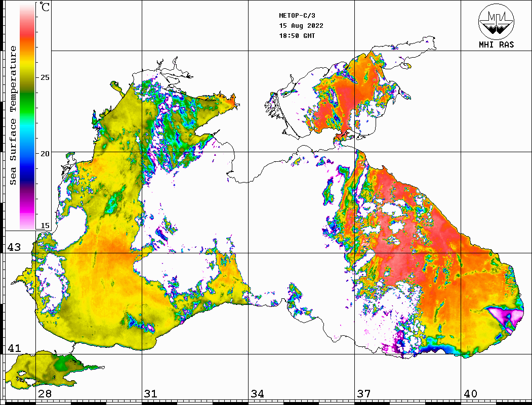Click the MHI RAS logo emblem
The width and height of the screenshot is (532, 405).
(x=496, y=21)
